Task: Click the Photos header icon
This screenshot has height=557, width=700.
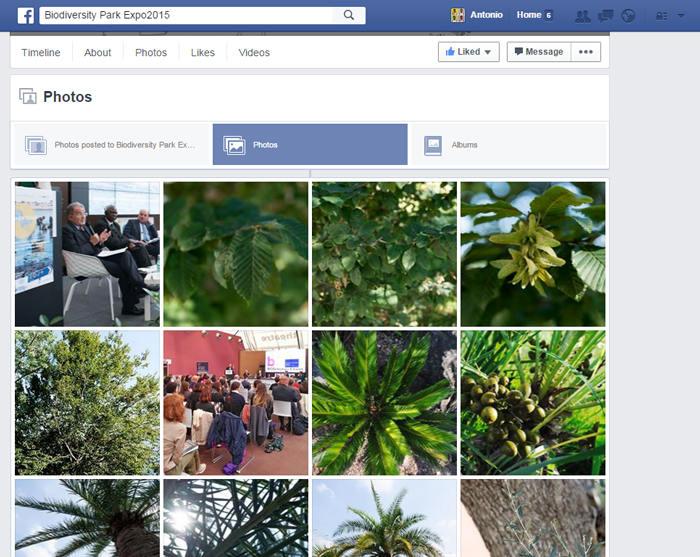Action: tap(28, 96)
